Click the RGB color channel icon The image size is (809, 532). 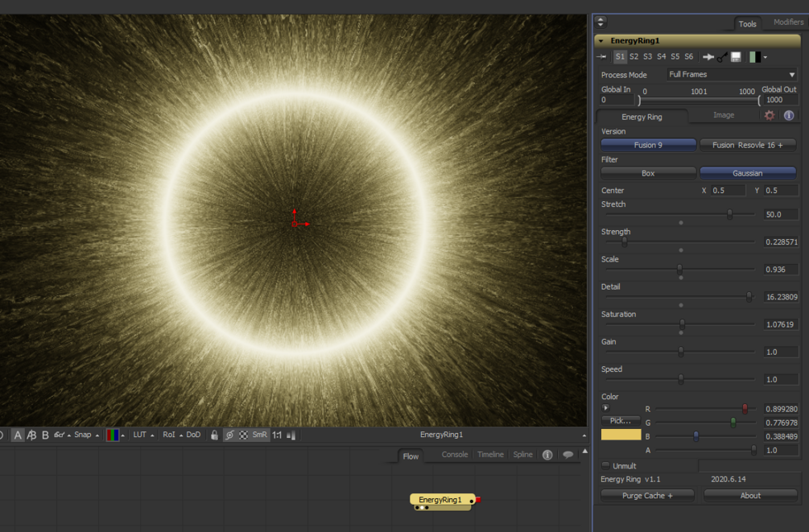point(113,435)
